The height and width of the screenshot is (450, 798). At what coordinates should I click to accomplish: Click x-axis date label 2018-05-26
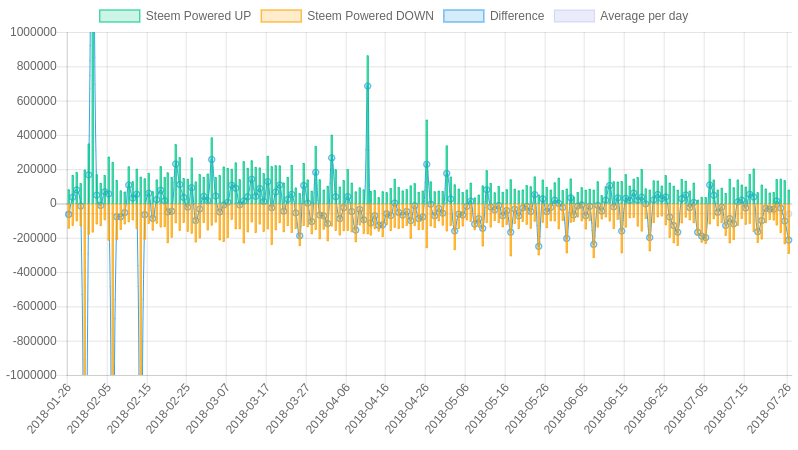coord(526,409)
